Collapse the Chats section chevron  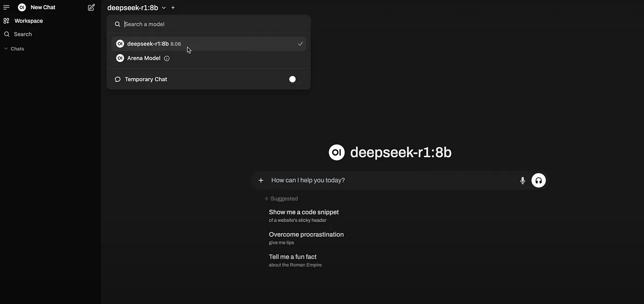5,48
